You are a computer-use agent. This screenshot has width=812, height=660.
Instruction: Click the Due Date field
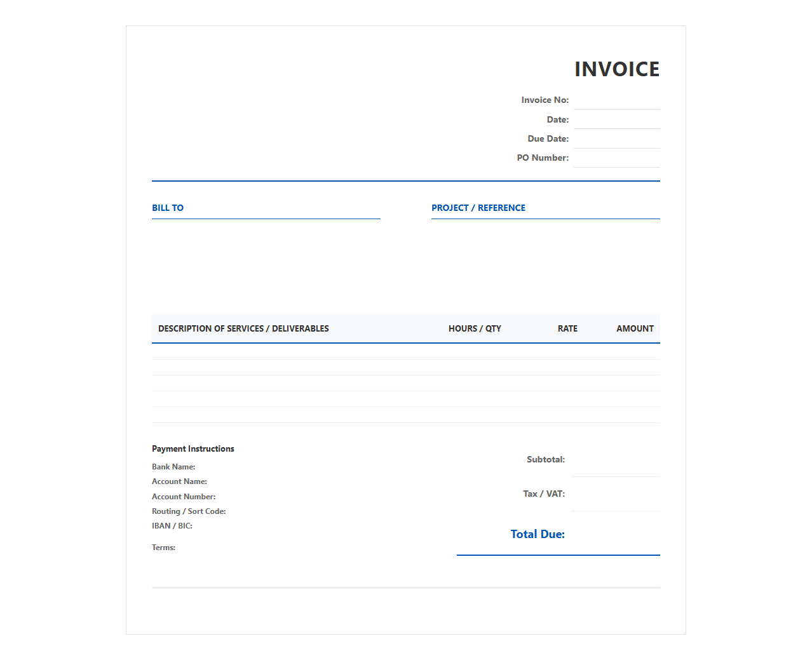pyautogui.click(x=616, y=138)
